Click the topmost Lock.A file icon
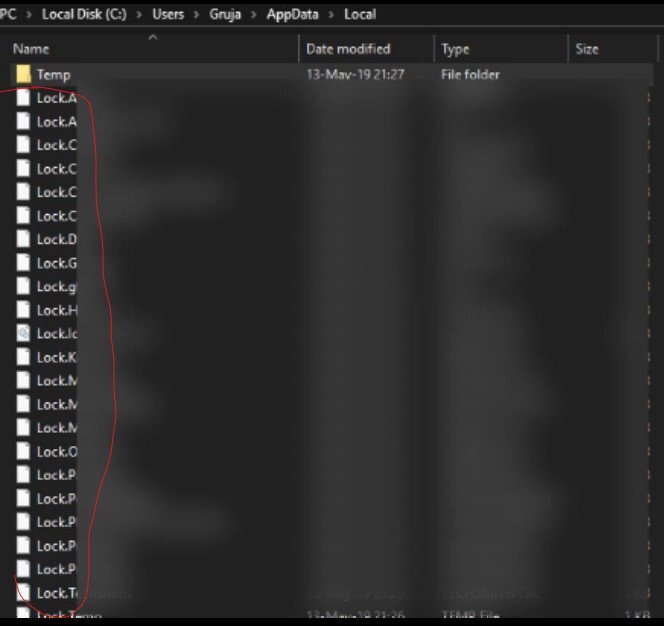The height and width of the screenshot is (626, 664). coord(23,98)
